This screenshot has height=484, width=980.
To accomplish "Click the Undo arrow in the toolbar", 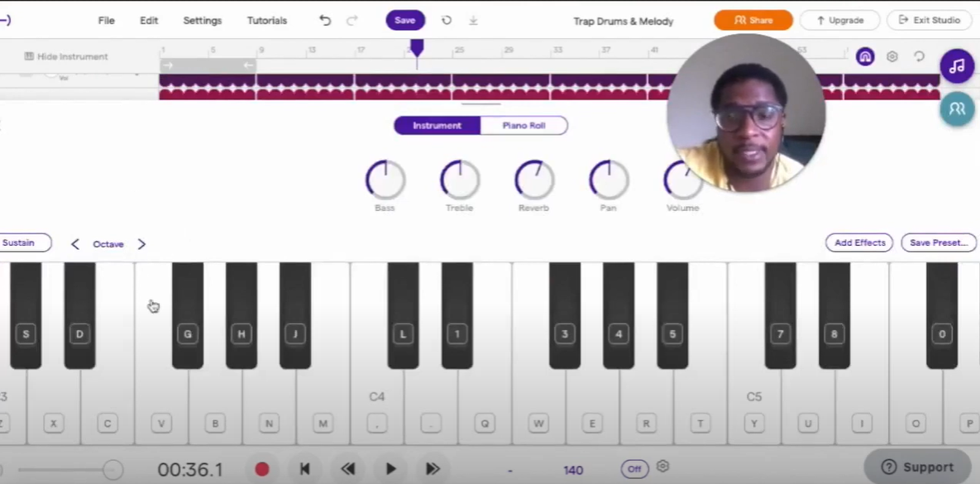I will click(325, 20).
